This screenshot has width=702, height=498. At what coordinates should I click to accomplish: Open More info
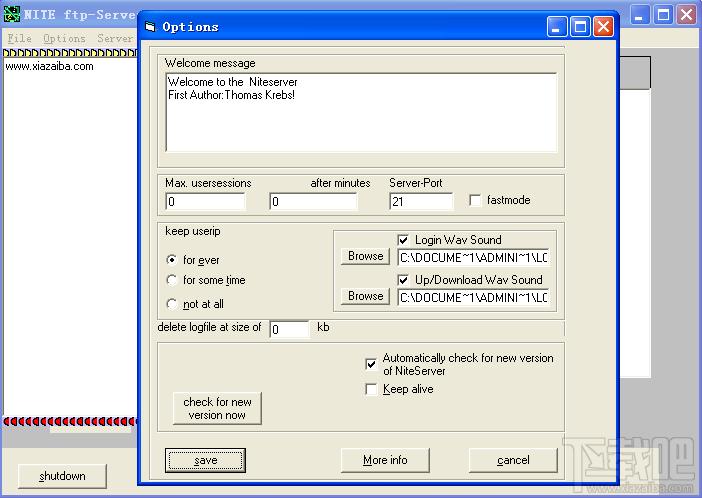coord(385,460)
